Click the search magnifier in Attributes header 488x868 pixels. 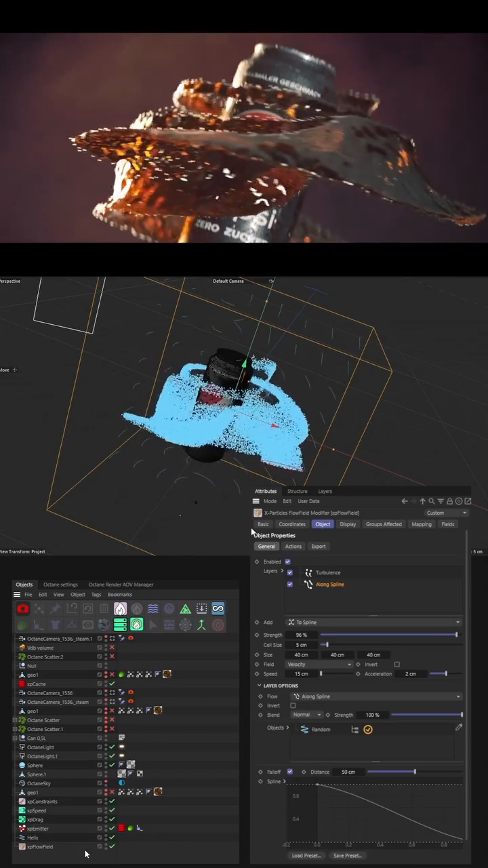coord(431,501)
